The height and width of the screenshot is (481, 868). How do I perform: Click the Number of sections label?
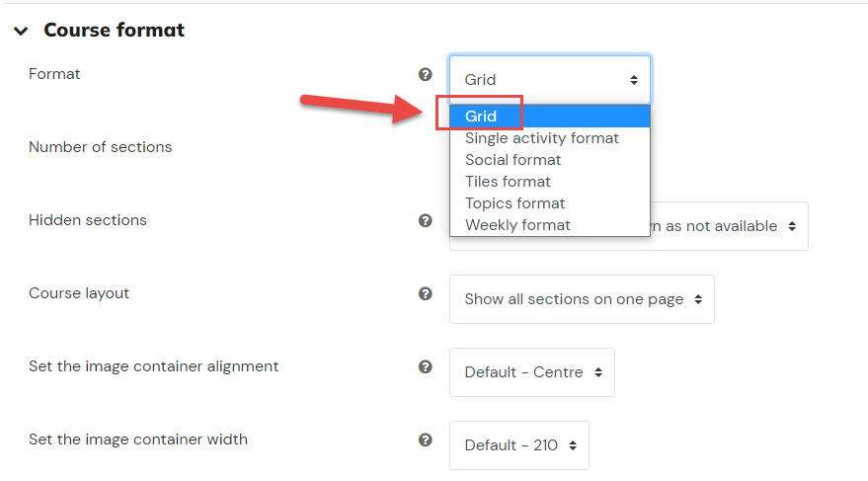[100, 147]
